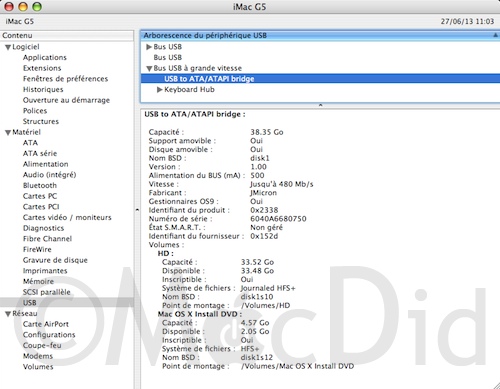
Task: Select Structures in the sidebar
Action: click(41, 121)
